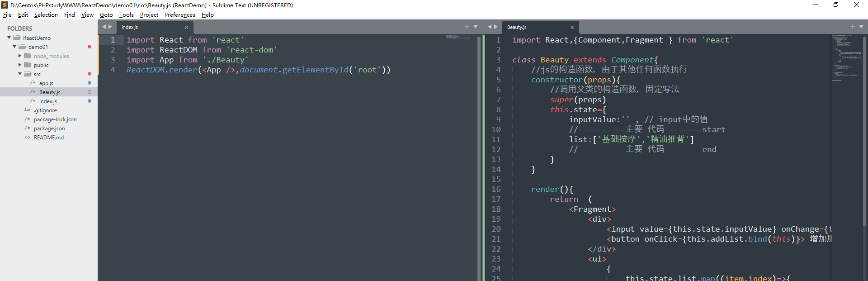Go to next tab in right pane

[496, 27]
